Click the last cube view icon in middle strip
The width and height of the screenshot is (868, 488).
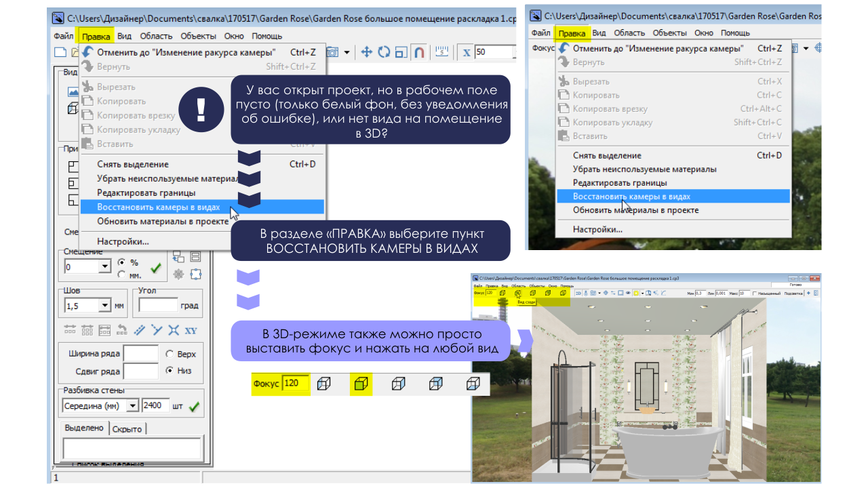coord(473,384)
